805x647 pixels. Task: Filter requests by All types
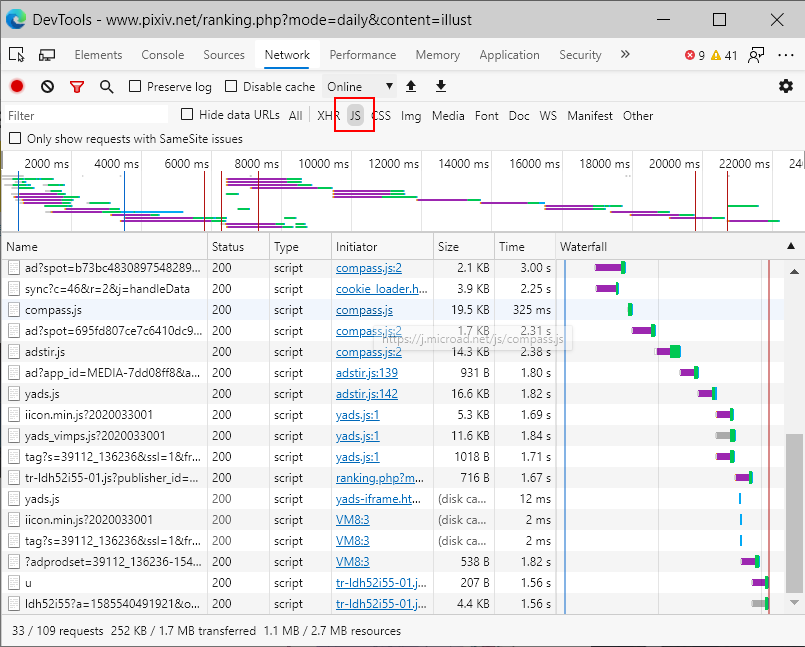(295, 116)
